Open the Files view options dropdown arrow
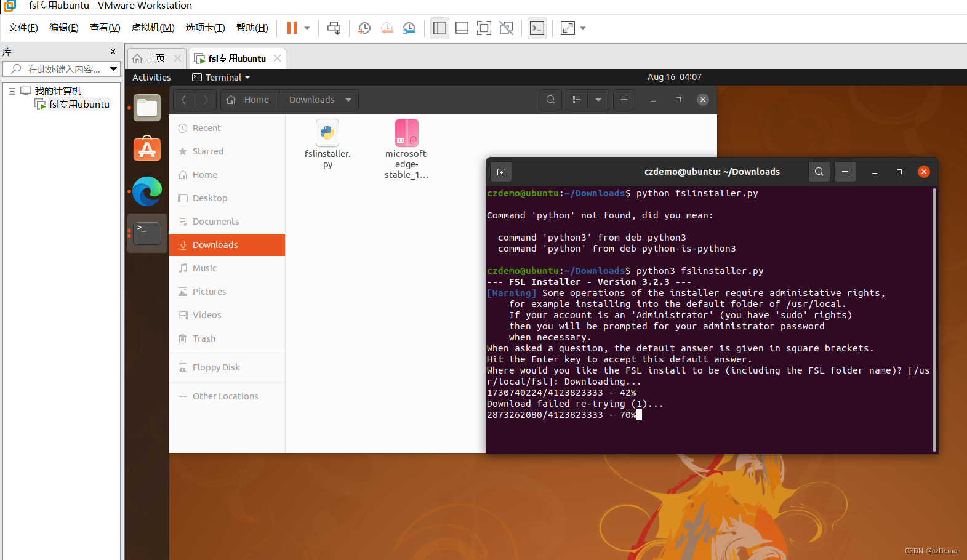This screenshot has height=560, width=967. 598,100
